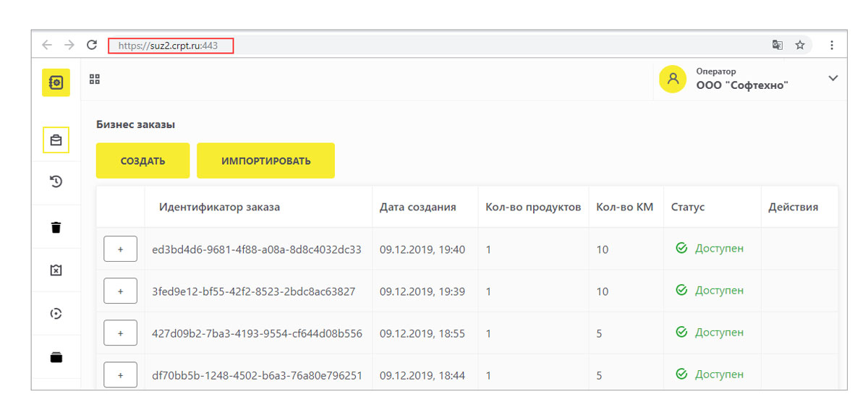Image resolution: width=868 pixels, height=415 pixels.
Task: Click the circular dot sidebar icon
Action: click(56, 313)
